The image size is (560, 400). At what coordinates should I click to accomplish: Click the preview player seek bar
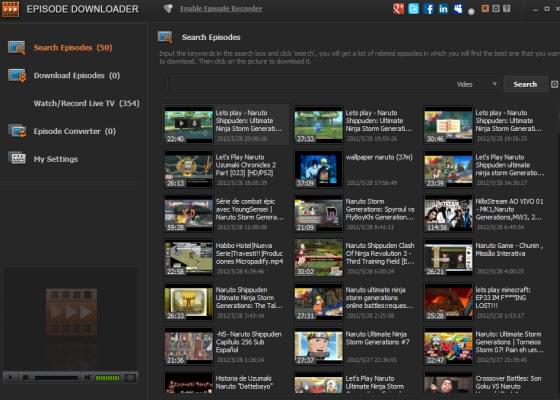[x=56, y=378]
